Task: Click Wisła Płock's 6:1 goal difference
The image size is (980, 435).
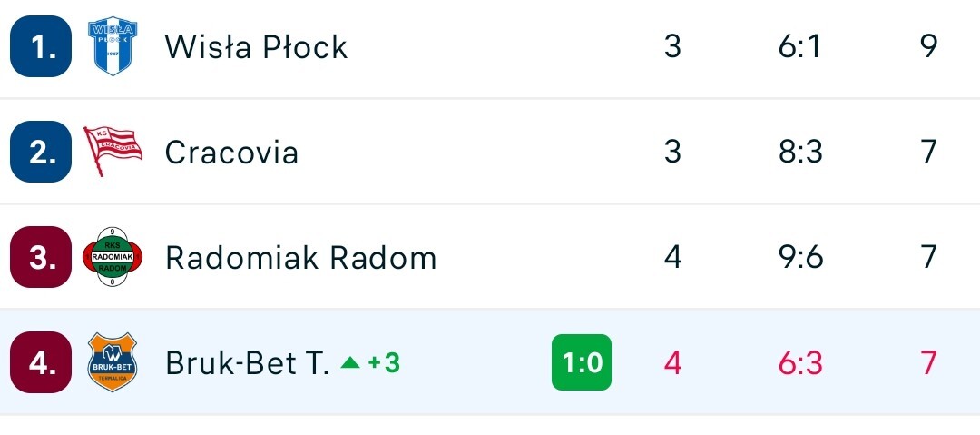Action: (799, 46)
